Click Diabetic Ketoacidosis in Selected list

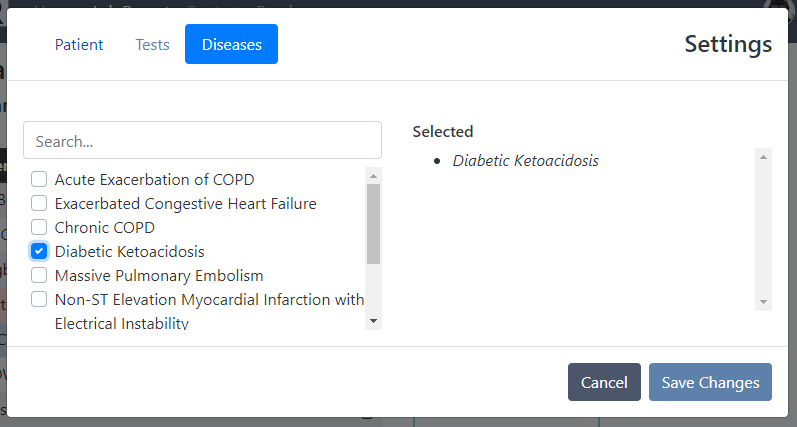pyautogui.click(x=525, y=160)
